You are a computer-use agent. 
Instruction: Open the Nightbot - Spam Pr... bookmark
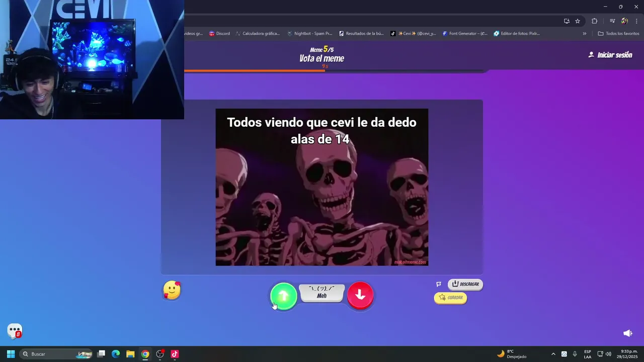[309, 34]
